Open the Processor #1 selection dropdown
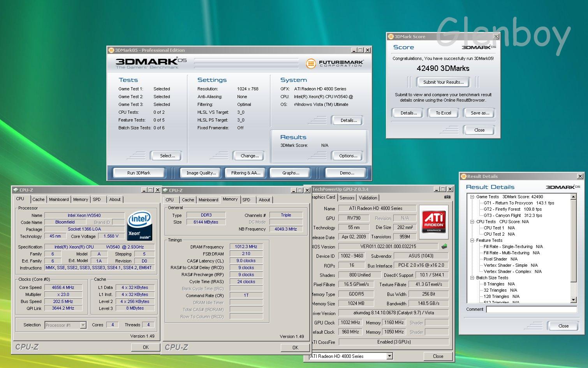 click(x=83, y=325)
